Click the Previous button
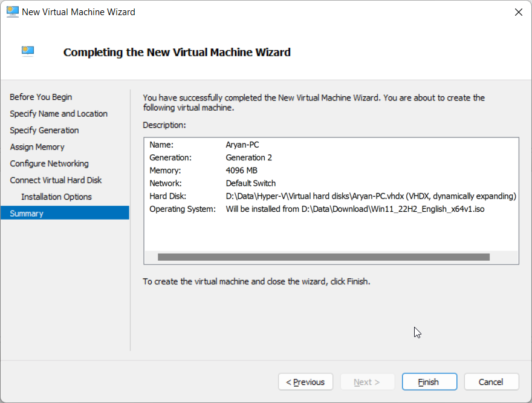Viewport: 532px width, 403px height. tap(305, 382)
